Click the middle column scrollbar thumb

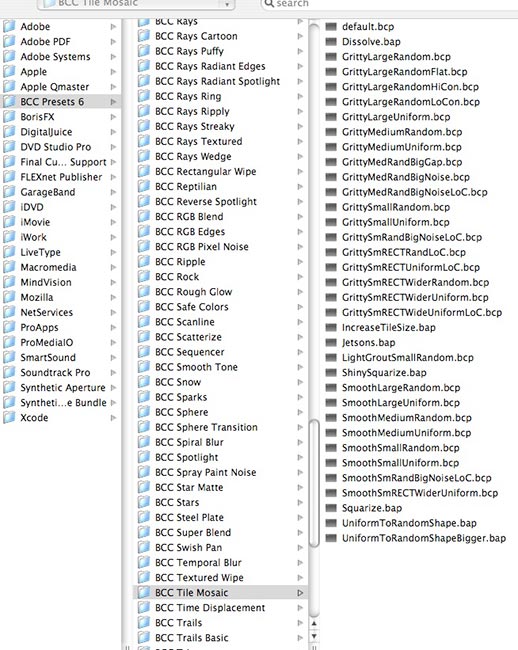tap(314, 483)
